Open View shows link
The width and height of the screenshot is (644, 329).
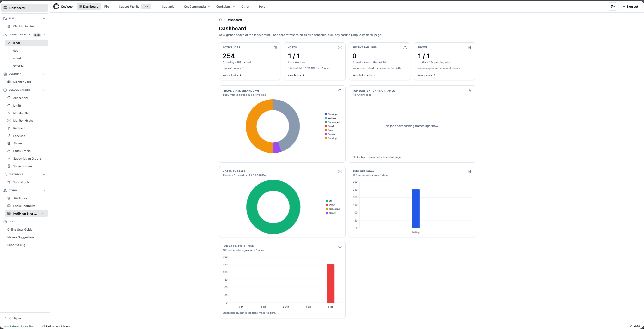[x=426, y=75]
